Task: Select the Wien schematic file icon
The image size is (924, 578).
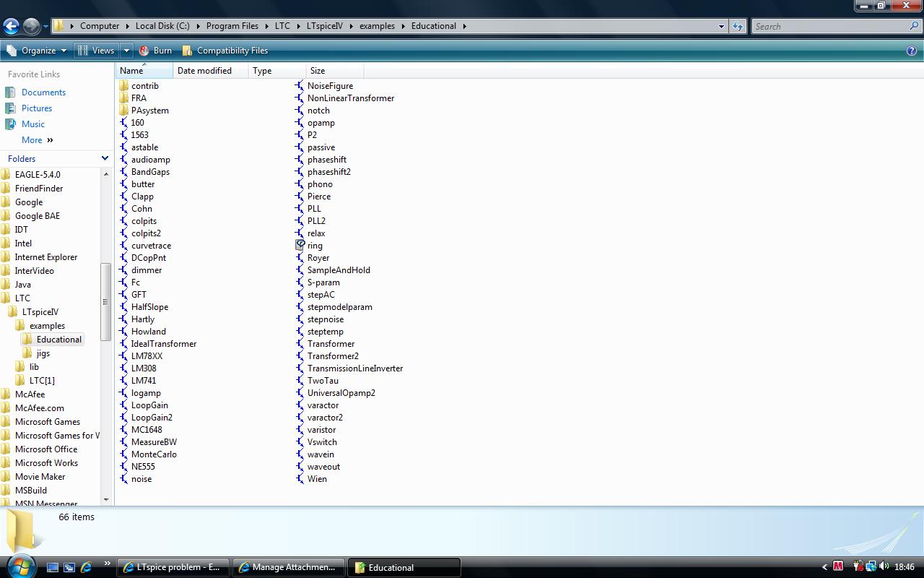Action: pos(300,479)
